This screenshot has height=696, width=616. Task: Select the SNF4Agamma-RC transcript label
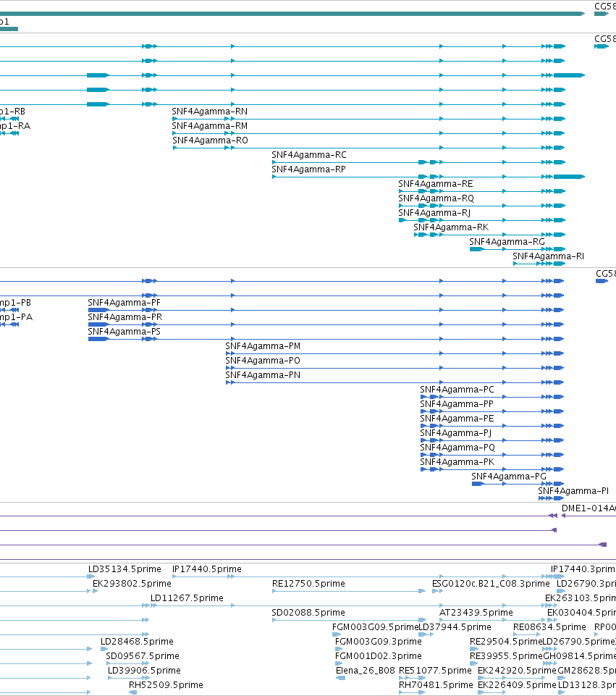click(x=308, y=155)
